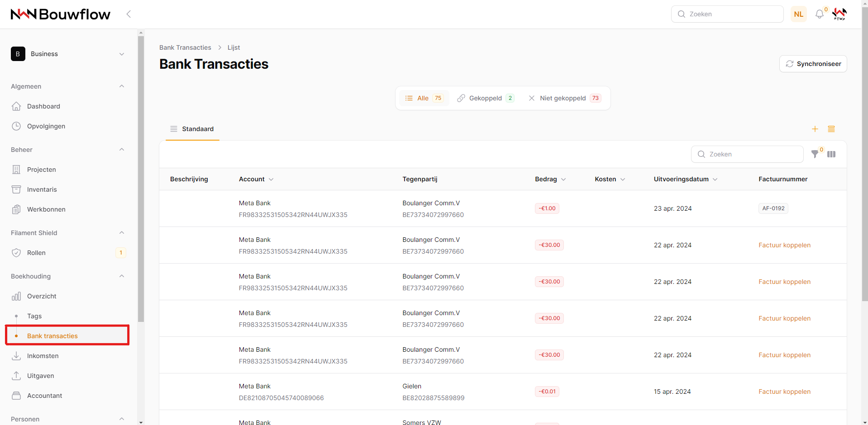Switch language with the NL badge
This screenshot has height=425, width=868.
(x=798, y=14)
